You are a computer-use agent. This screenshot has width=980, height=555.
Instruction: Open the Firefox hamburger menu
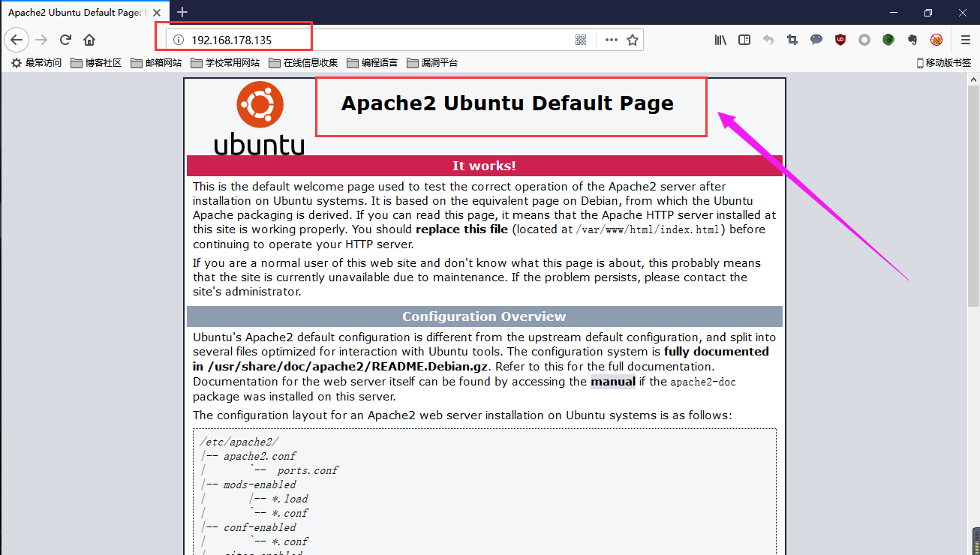tap(966, 40)
